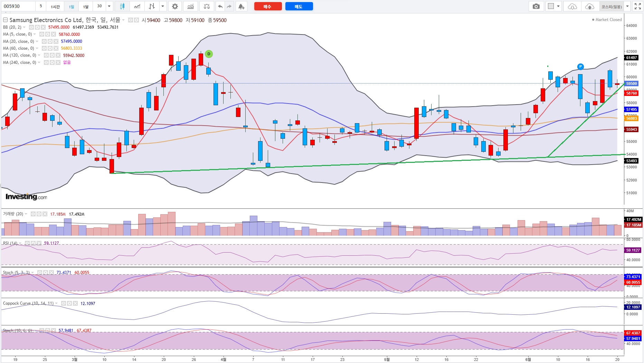Viewport: 644px width, 363px height.
Task: Hide the MA (20, close, 0) line
Action: (x=44, y=41)
